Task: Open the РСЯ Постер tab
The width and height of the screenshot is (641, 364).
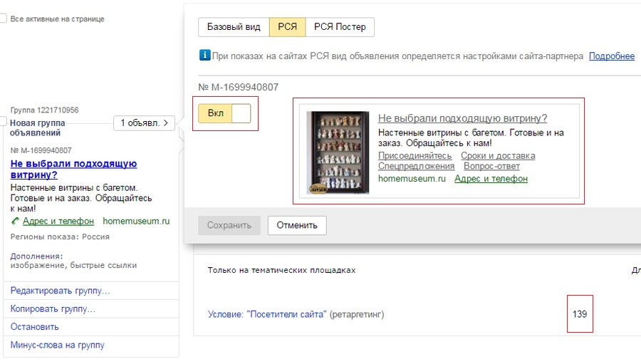Action: (340, 27)
